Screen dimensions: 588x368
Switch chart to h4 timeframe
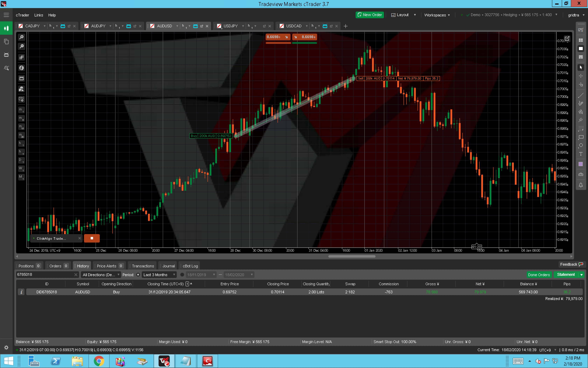pyautogui.click(x=21, y=152)
